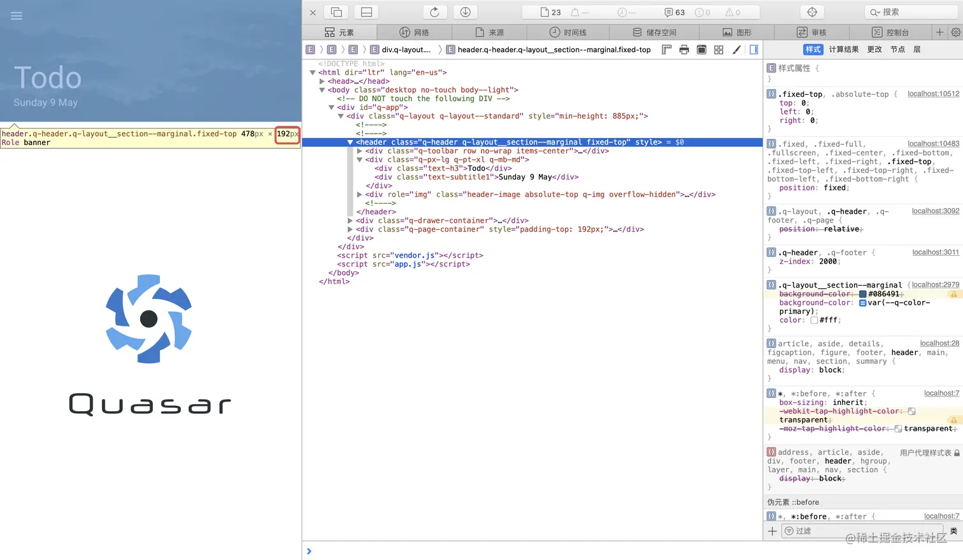Open localhost:3092 source link
This screenshot has height=560, width=963.
coord(935,211)
